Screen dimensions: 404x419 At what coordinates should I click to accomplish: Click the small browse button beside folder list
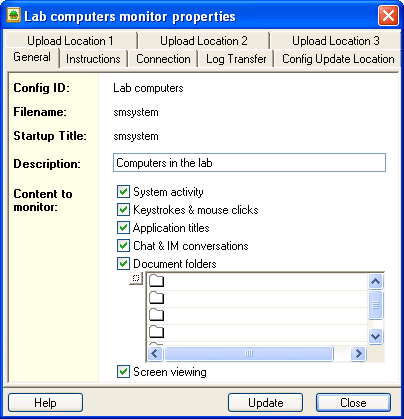pos(136,278)
